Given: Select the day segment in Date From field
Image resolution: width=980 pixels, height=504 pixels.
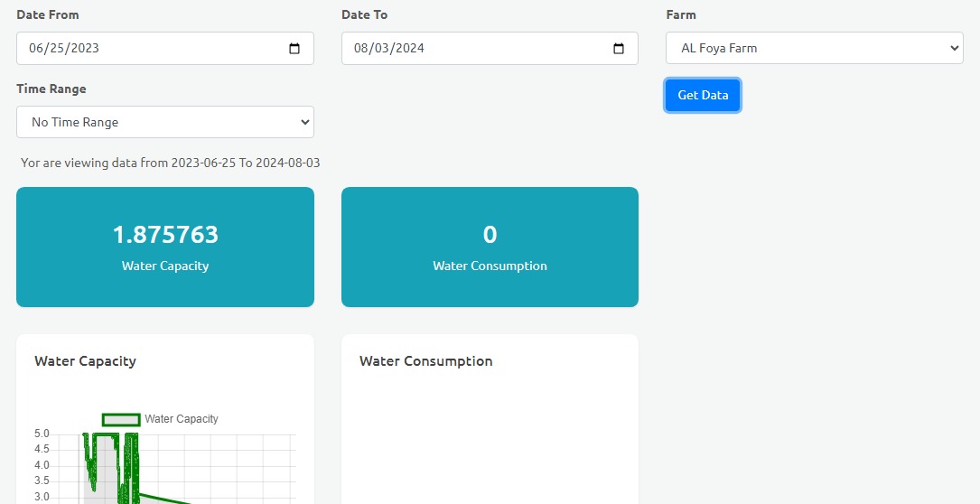Looking at the screenshot, I should click(x=58, y=49).
